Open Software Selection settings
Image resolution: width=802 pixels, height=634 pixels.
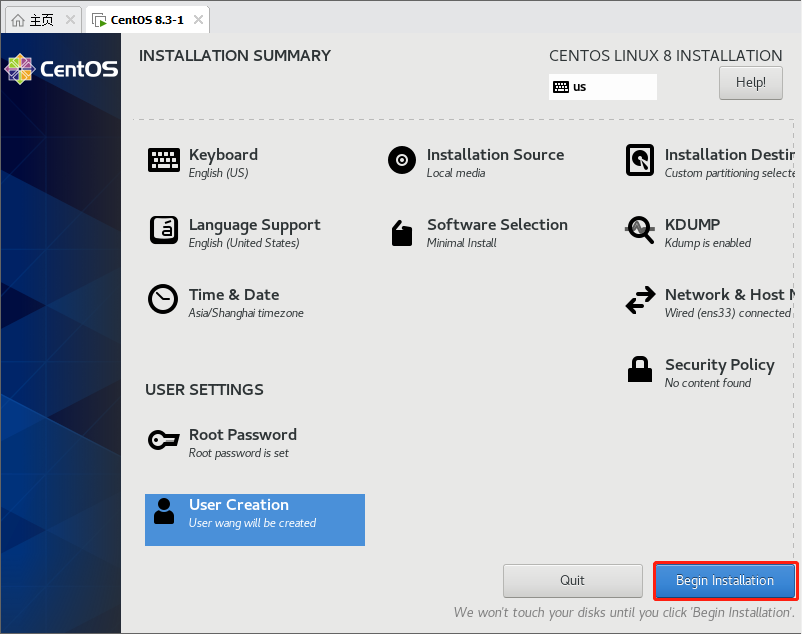tap(498, 224)
